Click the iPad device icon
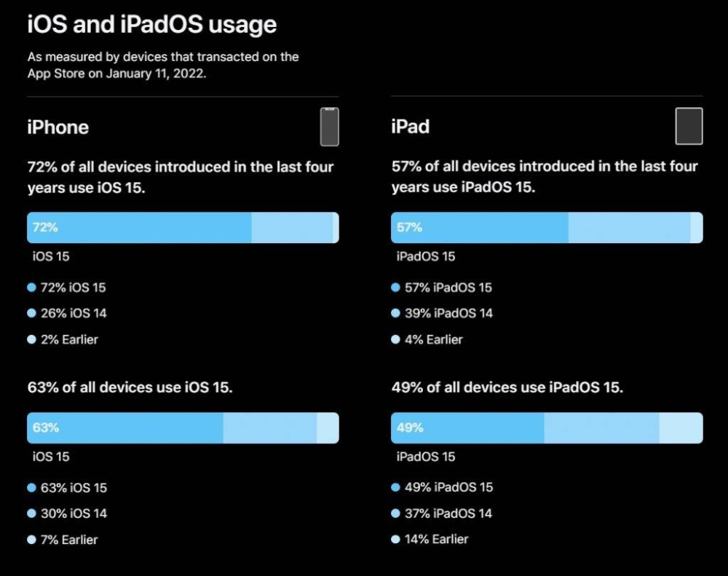This screenshot has height=576, width=728. pos(689,127)
